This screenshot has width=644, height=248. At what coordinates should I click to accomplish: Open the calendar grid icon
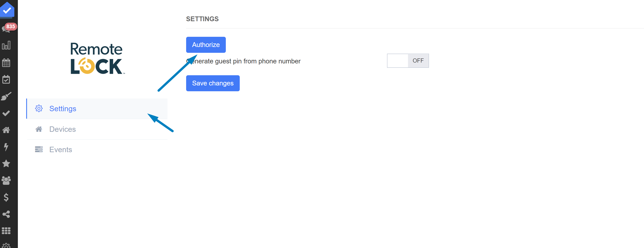[x=6, y=63]
